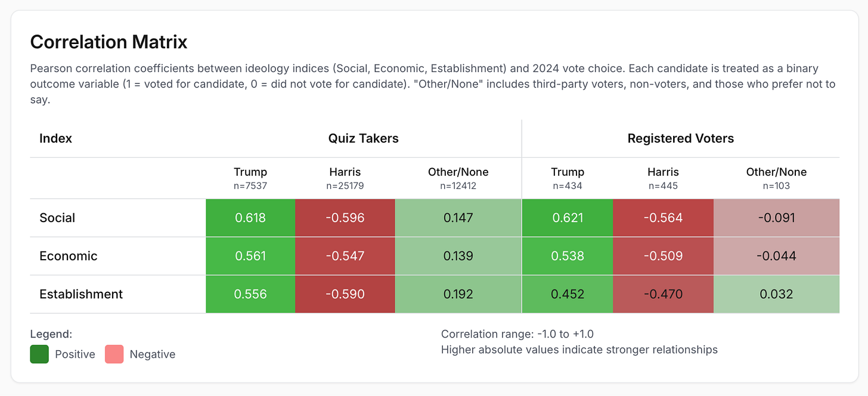Select the Economic row label
This screenshot has width=868, height=396.
click(x=68, y=256)
